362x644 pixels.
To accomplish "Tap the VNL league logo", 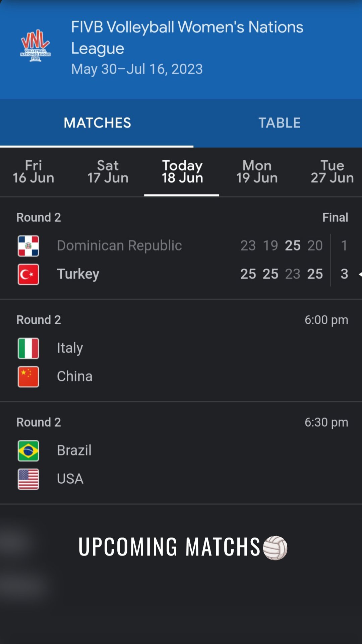I will (x=35, y=45).
